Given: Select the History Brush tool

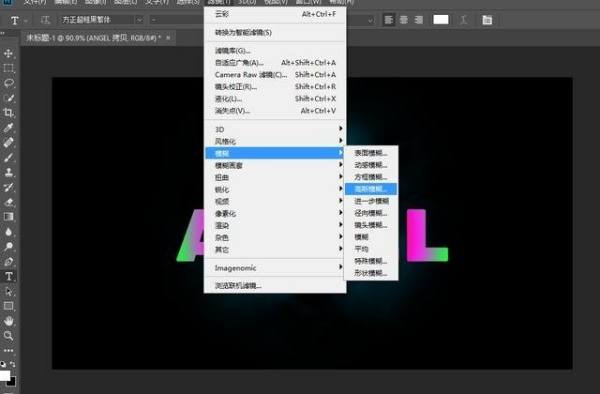Looking at the screenshot, I should coord(8,187).
